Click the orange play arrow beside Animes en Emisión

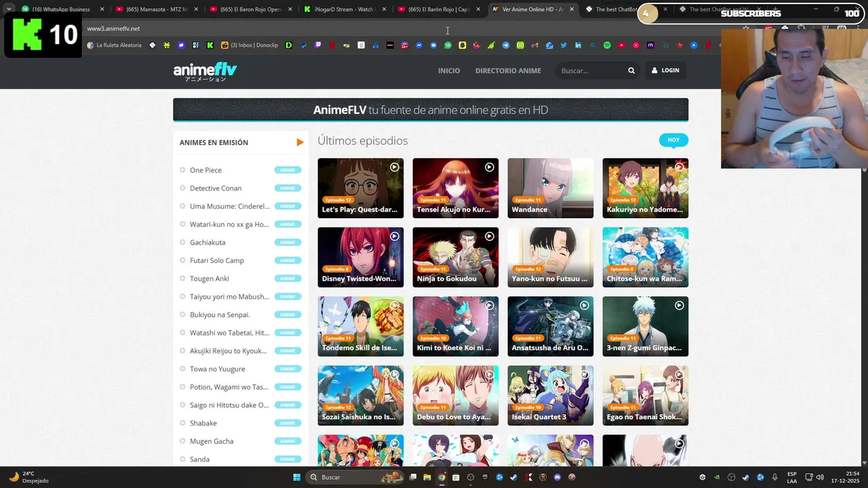point(300,142)
